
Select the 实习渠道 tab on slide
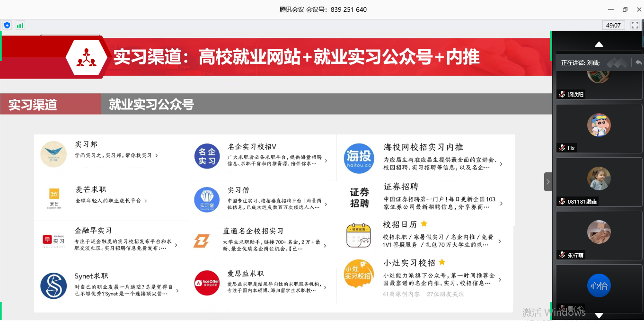(33, 105)
